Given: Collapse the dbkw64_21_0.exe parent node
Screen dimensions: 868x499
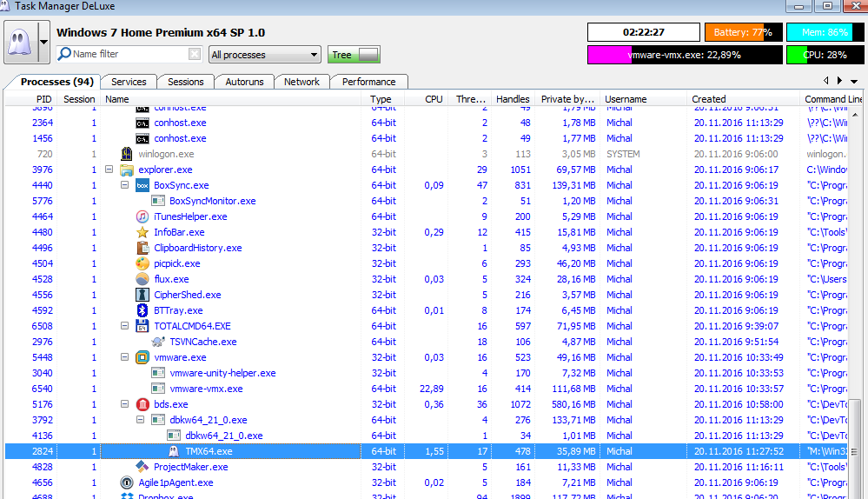Looking at the screenshot, I should [140, 419].
